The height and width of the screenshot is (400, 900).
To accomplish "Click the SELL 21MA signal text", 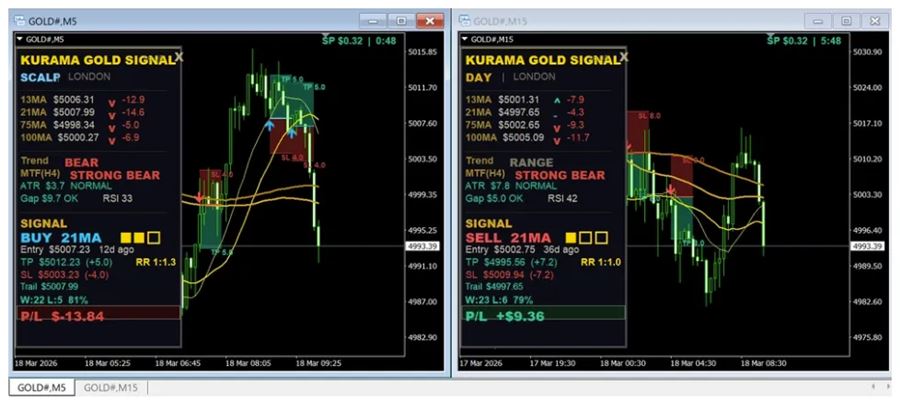I will 508,238.
